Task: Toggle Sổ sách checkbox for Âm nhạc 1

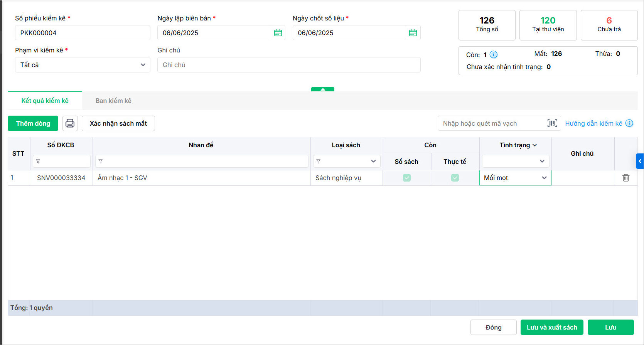Action: [x=407, y=178]
